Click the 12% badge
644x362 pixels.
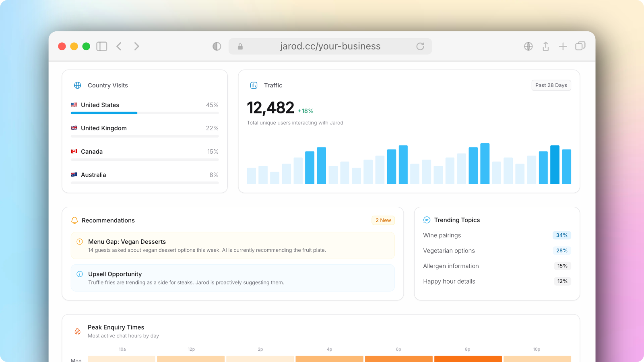coord(562,281)
